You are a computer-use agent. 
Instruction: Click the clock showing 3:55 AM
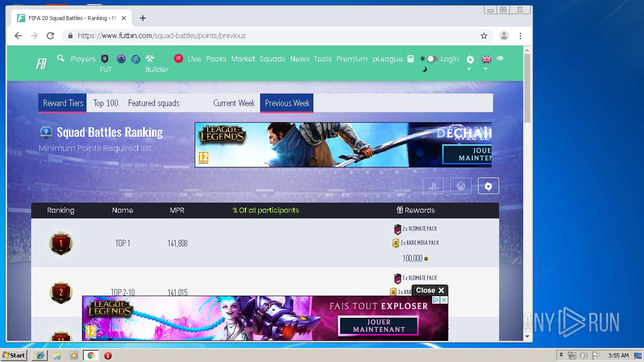618,355
